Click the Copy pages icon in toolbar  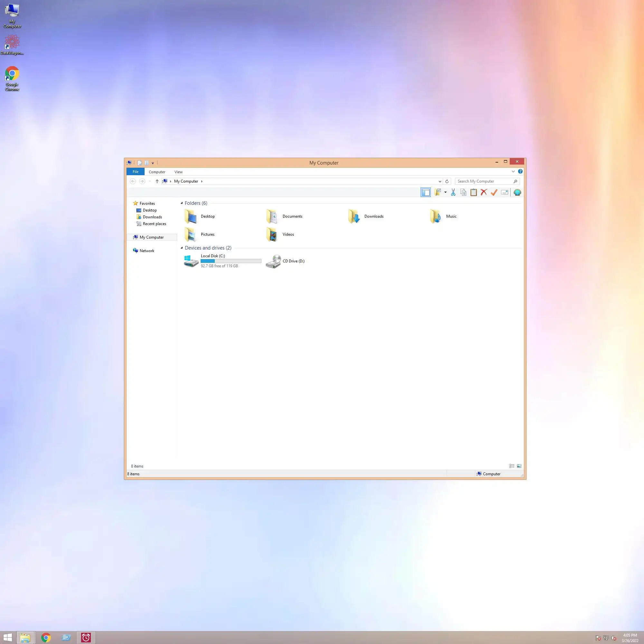click(x=463, y=192)
